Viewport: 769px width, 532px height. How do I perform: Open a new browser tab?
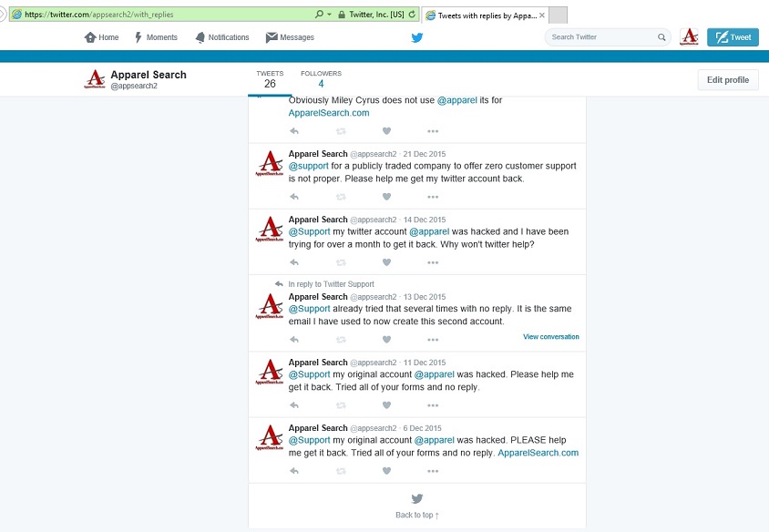pos(559,15)
